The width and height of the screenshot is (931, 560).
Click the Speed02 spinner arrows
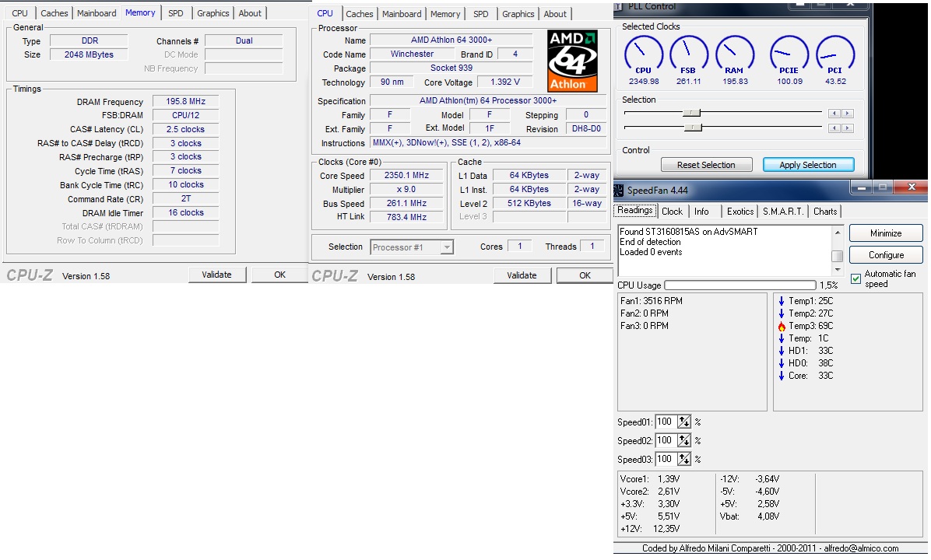click(x=684, y=441)
